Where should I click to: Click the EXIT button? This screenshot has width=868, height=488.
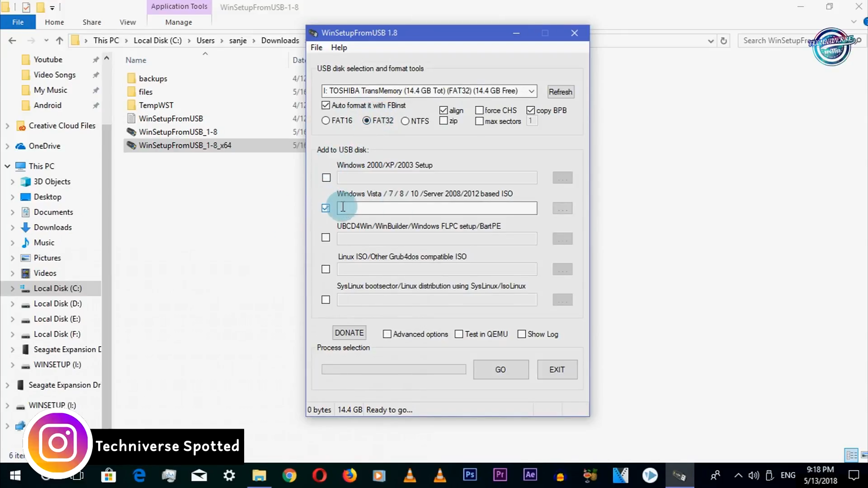click(x=557, y=370)
